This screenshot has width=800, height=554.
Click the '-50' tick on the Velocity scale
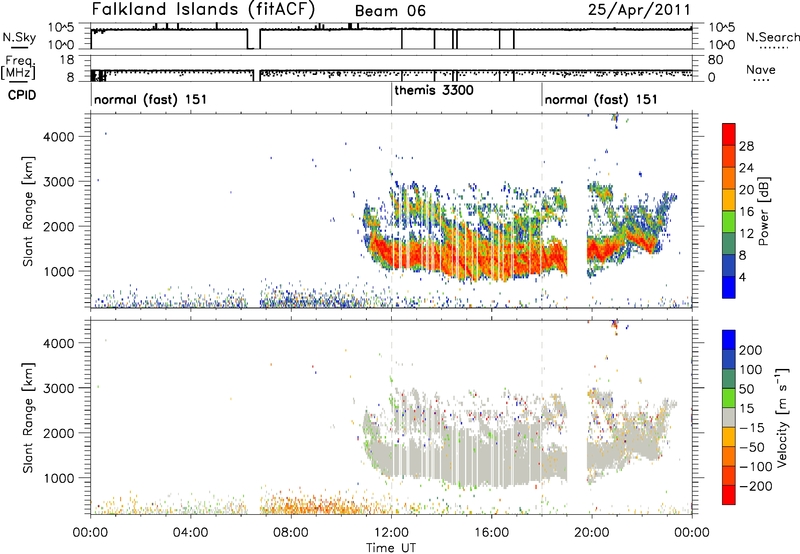pos(752,447)
